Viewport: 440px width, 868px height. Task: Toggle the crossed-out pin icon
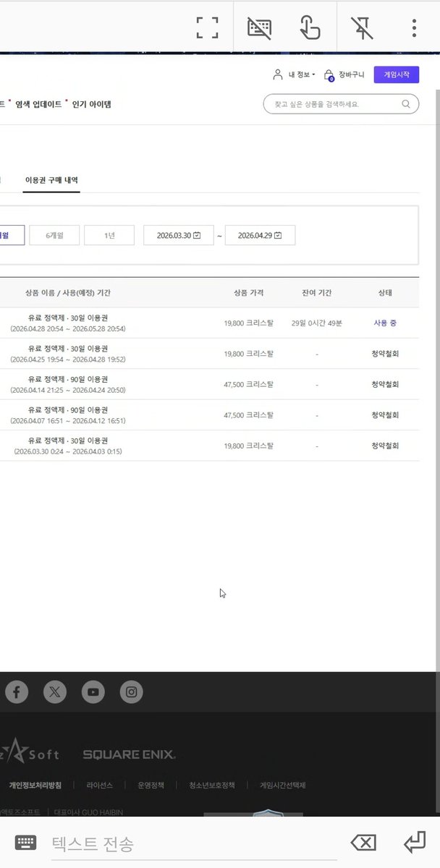(361, 27)
